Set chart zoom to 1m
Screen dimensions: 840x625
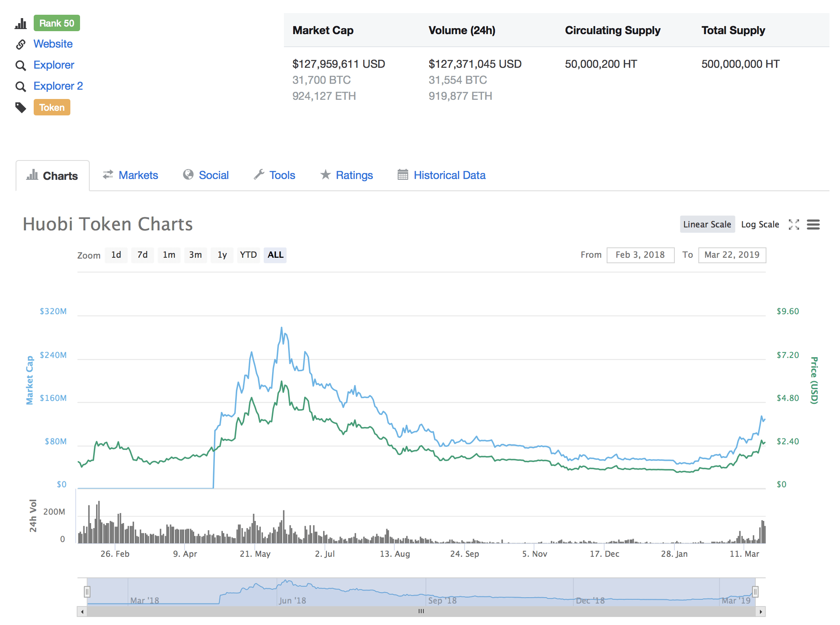169,255
